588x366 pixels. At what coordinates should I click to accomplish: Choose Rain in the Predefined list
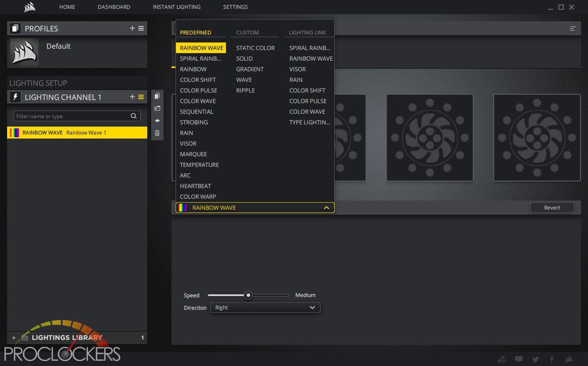(186, 133)
